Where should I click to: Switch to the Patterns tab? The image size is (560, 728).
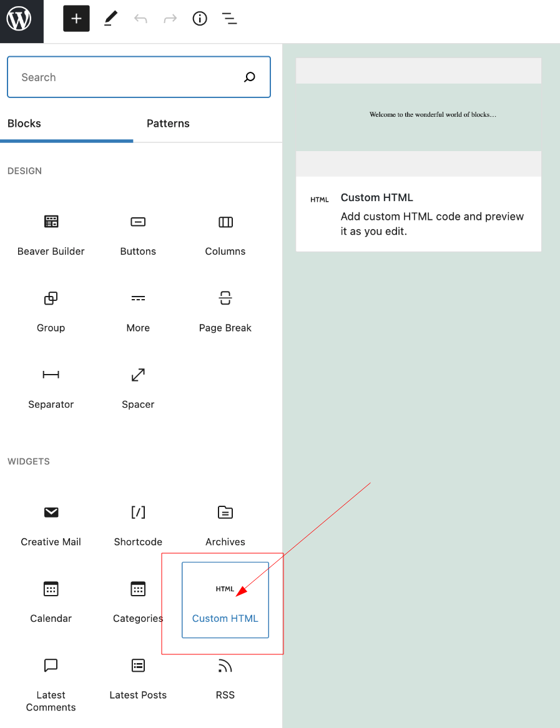168,124
